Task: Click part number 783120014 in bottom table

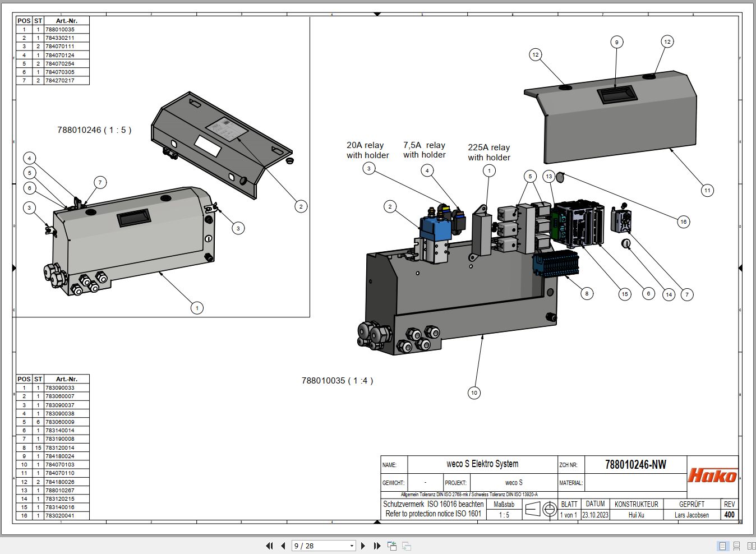Action: pos(59,448)
